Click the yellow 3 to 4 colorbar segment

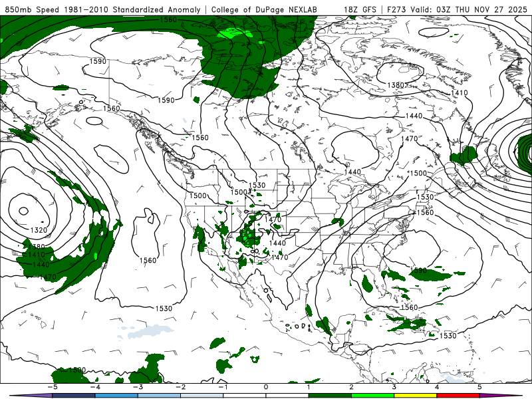[416, 396]
